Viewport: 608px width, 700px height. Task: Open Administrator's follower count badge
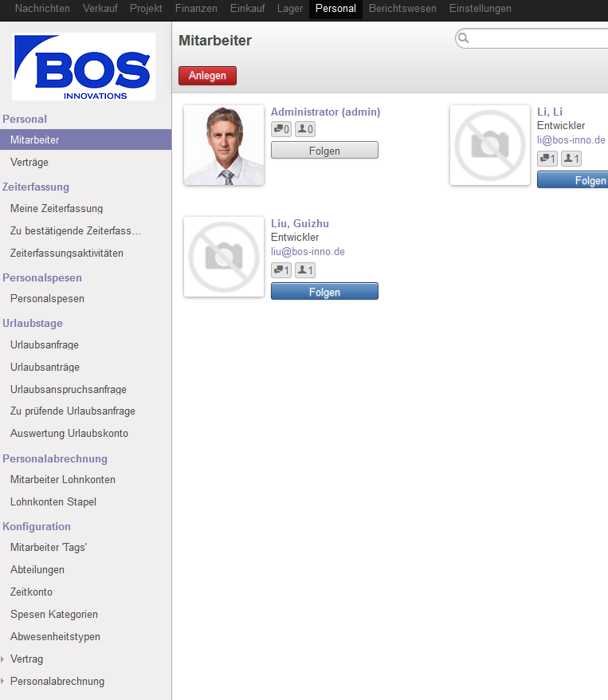point(305,129)
